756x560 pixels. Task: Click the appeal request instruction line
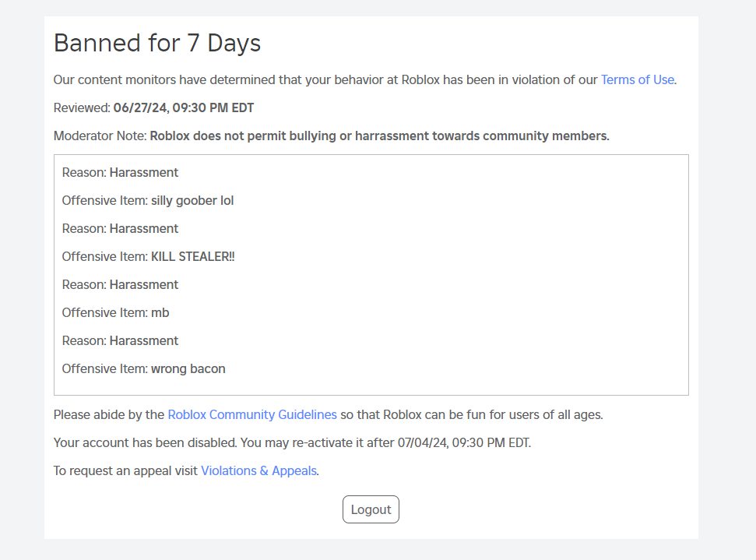click(x=184, y=470)
